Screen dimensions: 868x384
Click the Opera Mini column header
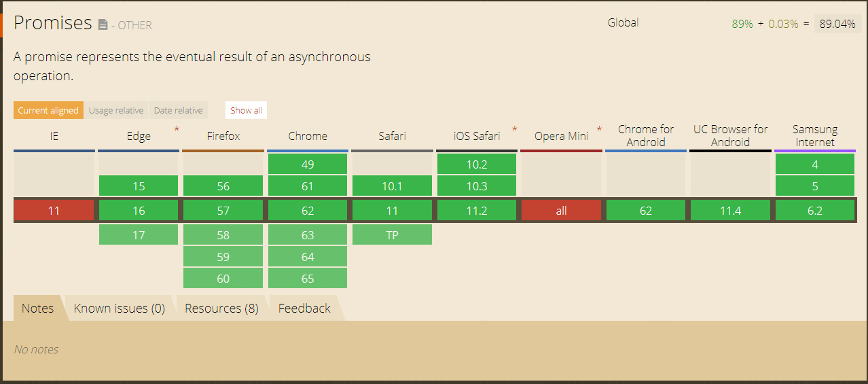[562, 136]
